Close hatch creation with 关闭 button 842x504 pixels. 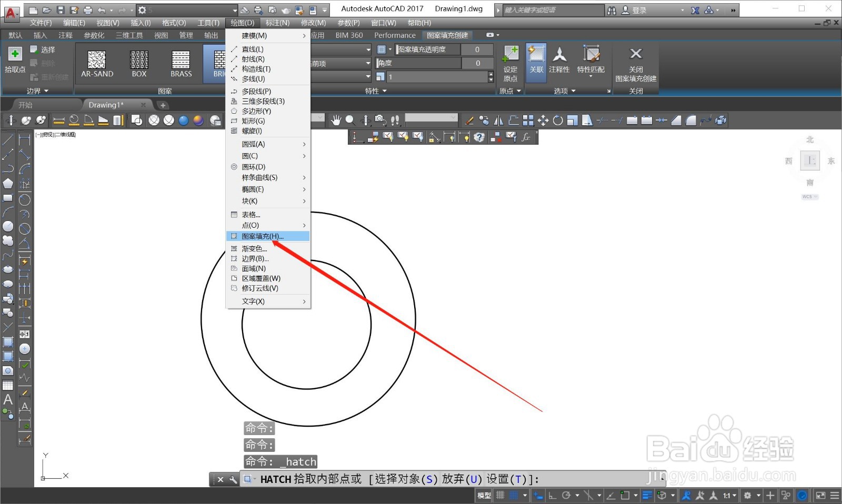(x=636, y=64)
